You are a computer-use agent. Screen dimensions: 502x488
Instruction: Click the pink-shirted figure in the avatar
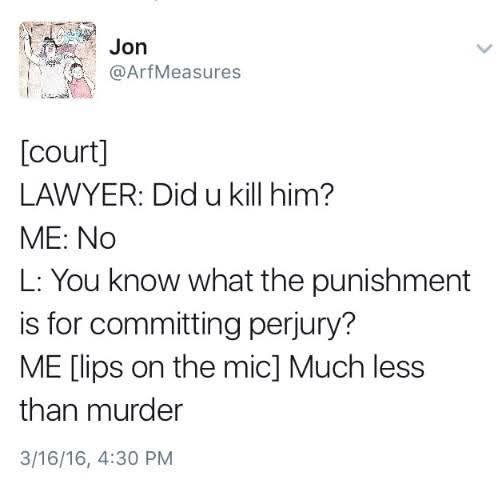(79, 81)
